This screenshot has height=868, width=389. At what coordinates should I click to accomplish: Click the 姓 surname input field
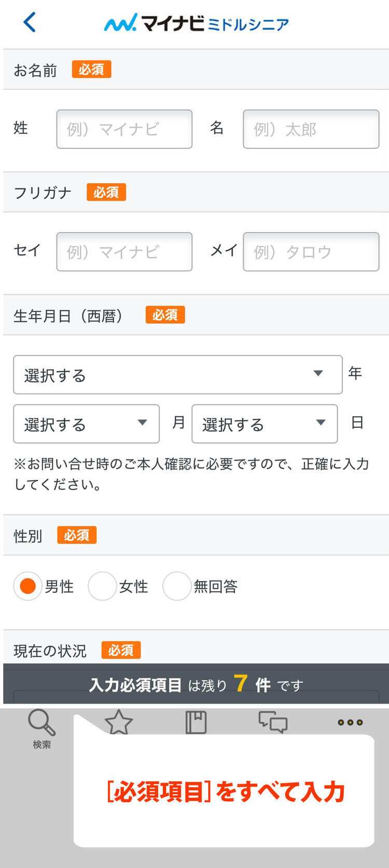click(x=124, y=129)
